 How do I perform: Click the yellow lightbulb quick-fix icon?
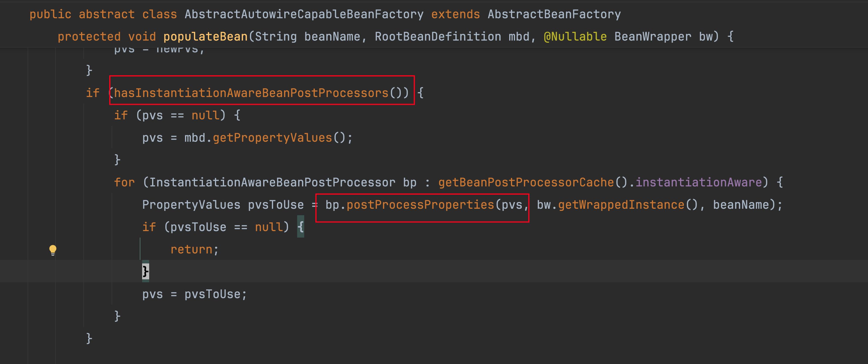(x=53, y=250)
